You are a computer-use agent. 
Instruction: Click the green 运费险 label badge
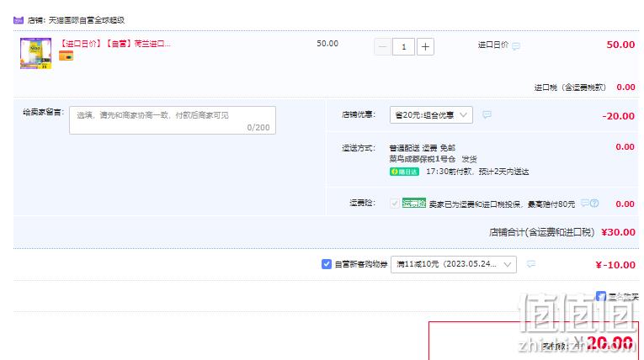[x=414, y=204]
